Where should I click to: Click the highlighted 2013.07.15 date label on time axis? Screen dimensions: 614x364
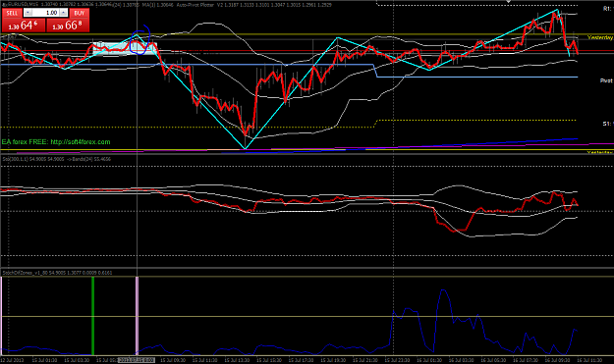(x=137, y=360)
